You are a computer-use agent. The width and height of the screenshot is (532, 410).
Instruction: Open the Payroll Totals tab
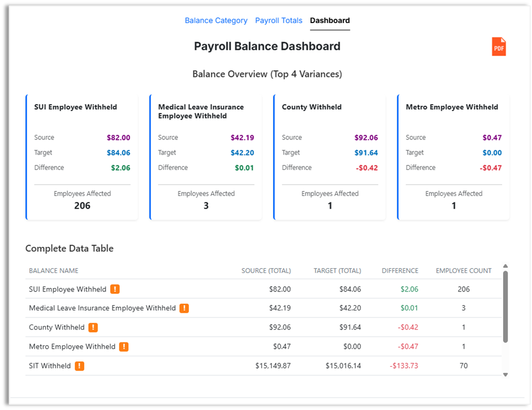click(x=278, y=20)
